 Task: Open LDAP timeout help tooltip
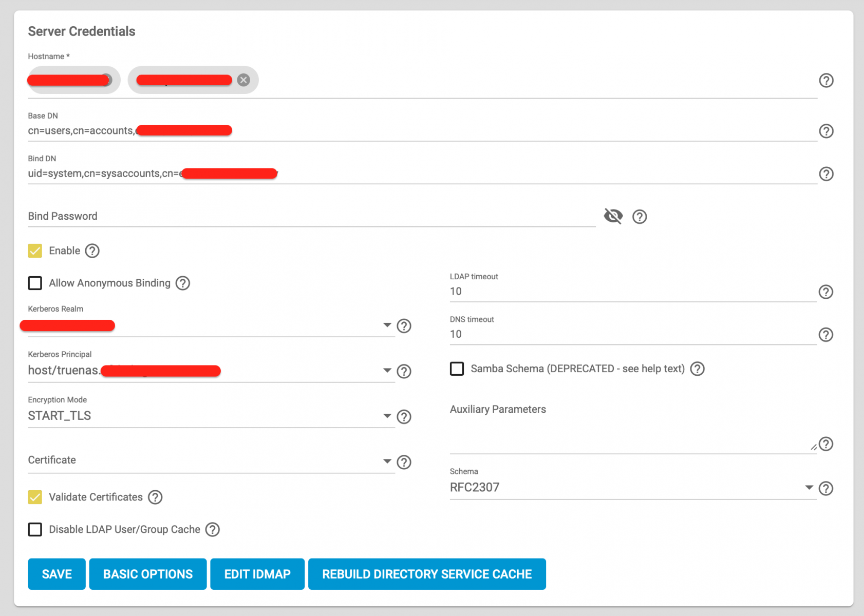click(825, 292)
